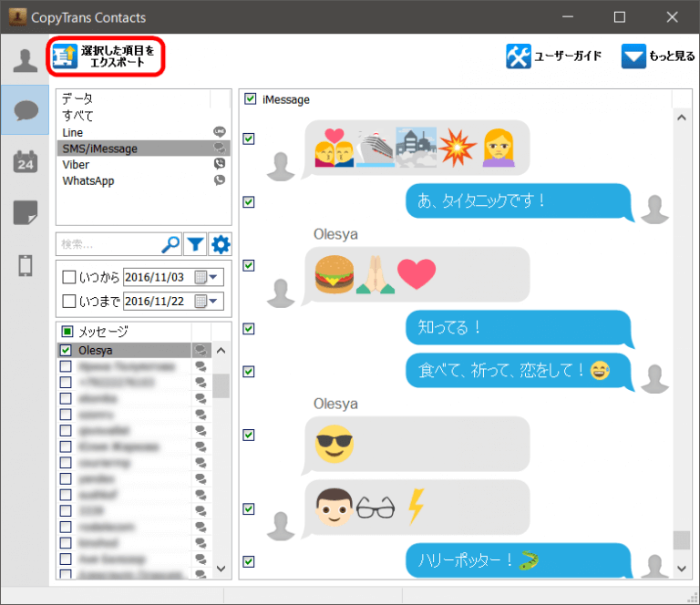Open the Contacts section in sidebar
The width and height of the screenshot is (700, 605).
(x=25, y=60)
